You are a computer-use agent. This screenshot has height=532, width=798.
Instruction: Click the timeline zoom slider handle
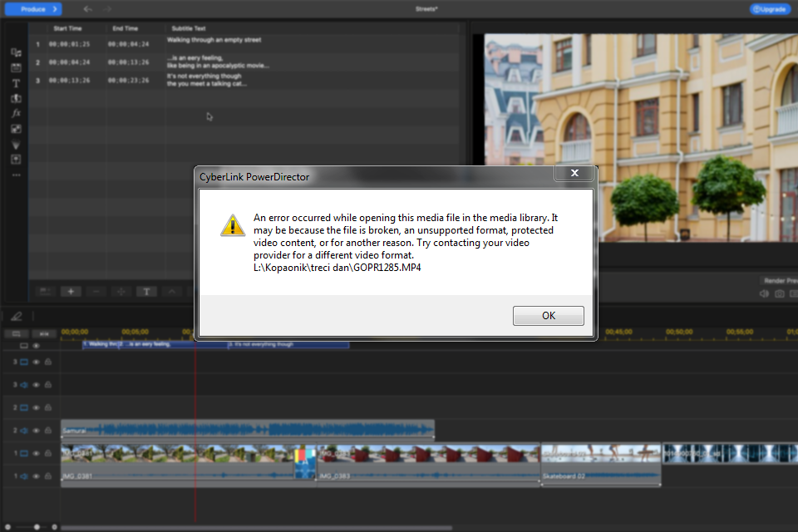coord(37,527)
